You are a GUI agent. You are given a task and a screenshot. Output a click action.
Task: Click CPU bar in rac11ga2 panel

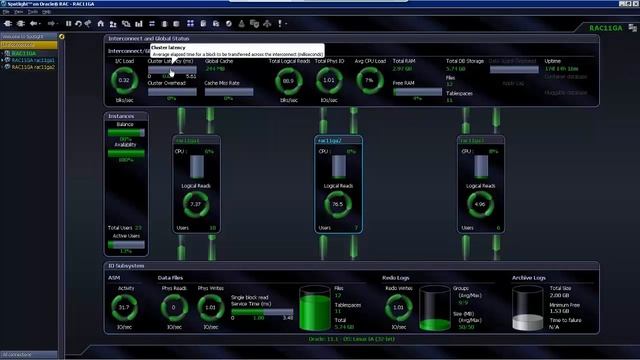click(339, 167)
